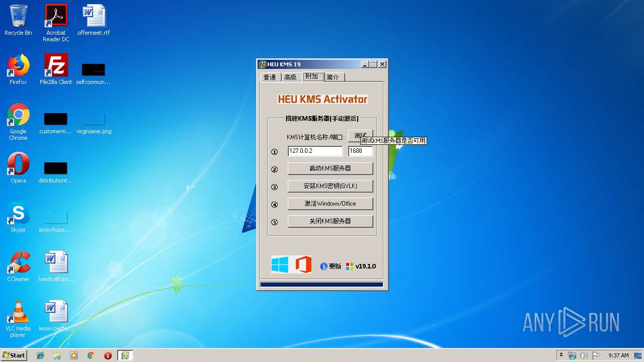Click the 测试 KMS server button
This screenshot has width=644, height=362.
pyautogui.click(x=360, y=136)
